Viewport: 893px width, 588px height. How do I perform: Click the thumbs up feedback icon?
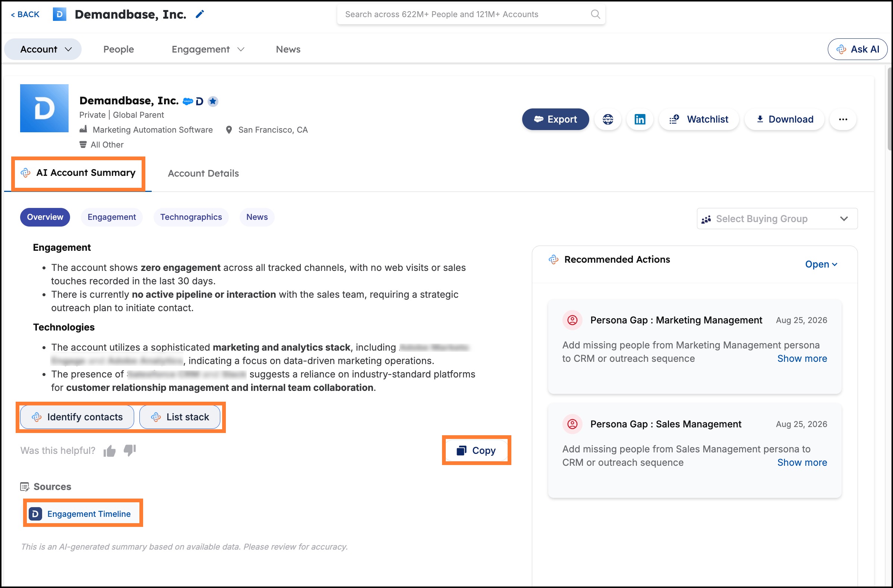(x=110, y=450)
